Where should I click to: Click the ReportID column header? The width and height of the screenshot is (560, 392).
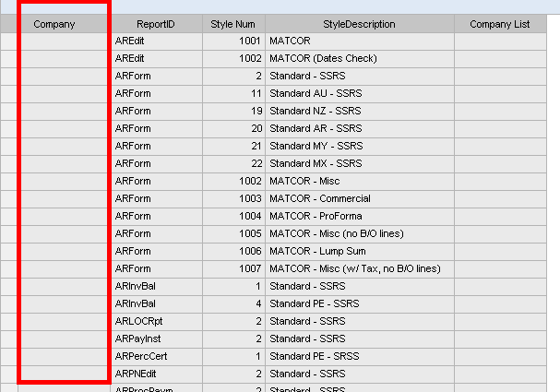pyautogui.click(x=157, y=24)
